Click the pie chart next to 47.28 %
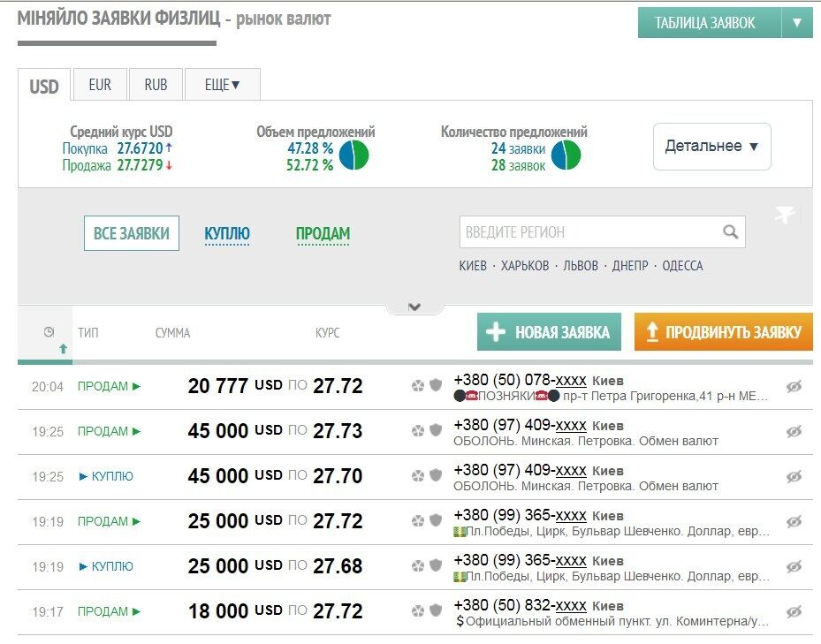This screenshot has width=821, height=644. 353,156
